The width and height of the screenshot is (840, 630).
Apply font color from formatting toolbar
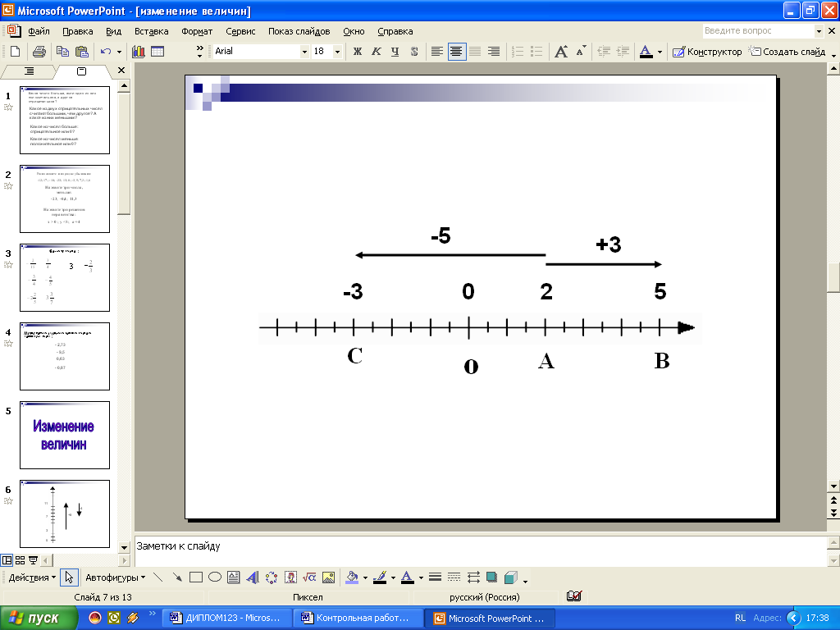646,52
